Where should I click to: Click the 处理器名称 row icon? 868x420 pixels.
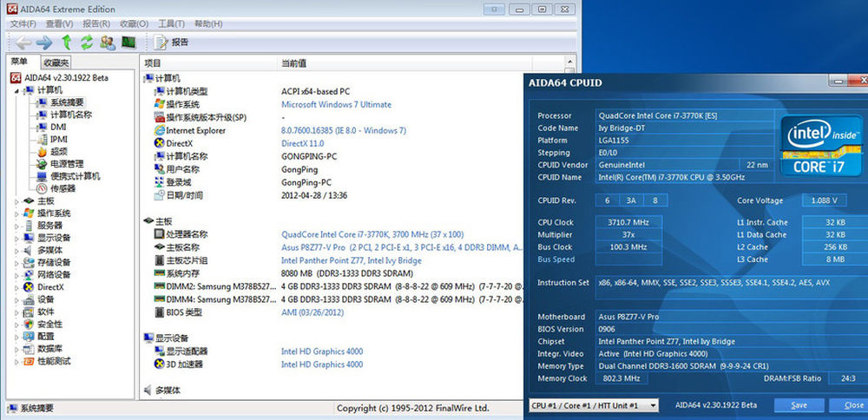pos(160,234)
